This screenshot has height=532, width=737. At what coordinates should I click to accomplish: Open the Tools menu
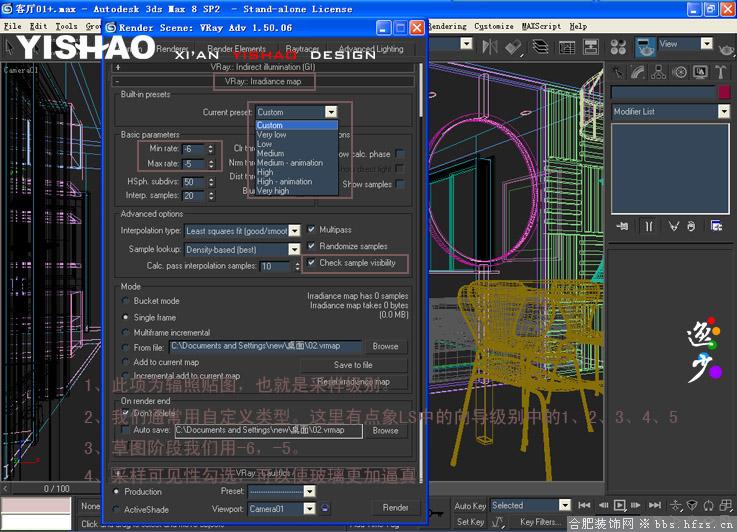click(x=66, y=26)
